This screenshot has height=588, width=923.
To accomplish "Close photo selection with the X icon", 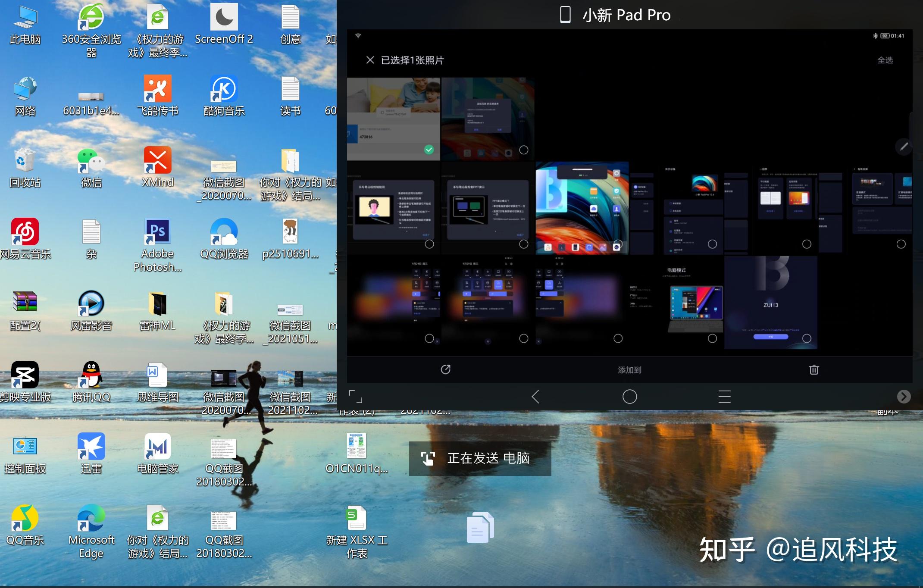I will tap(370, 60).
